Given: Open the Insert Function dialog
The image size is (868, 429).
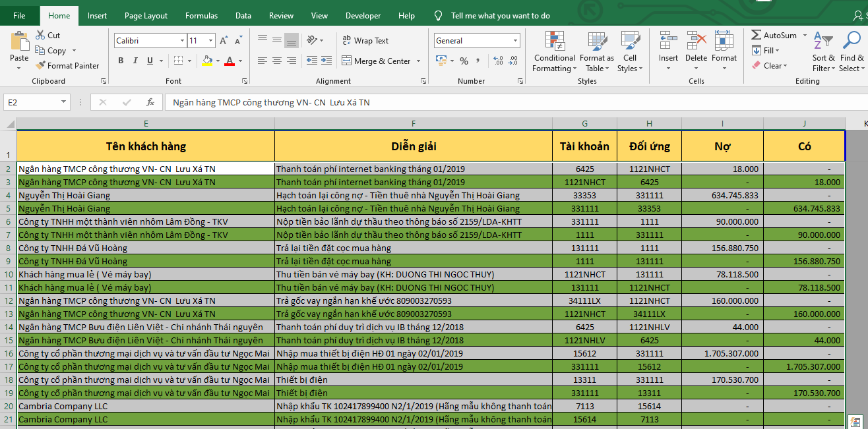Looking at the screenshot, I should click(x=150, y=102).
